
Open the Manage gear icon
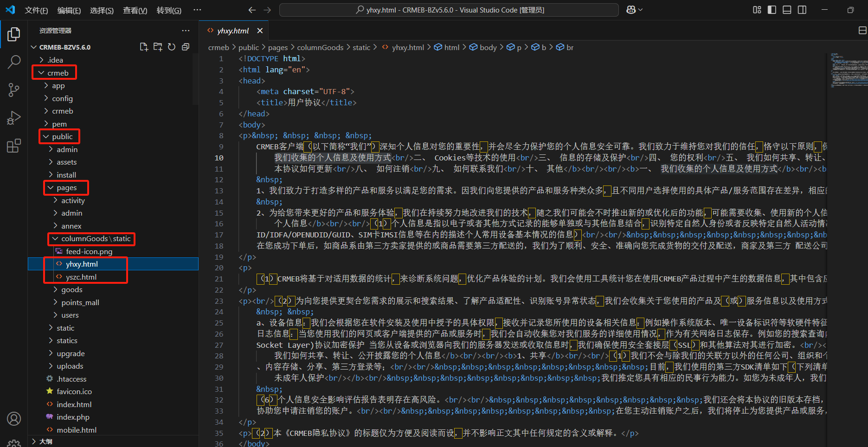pos(14,443)
